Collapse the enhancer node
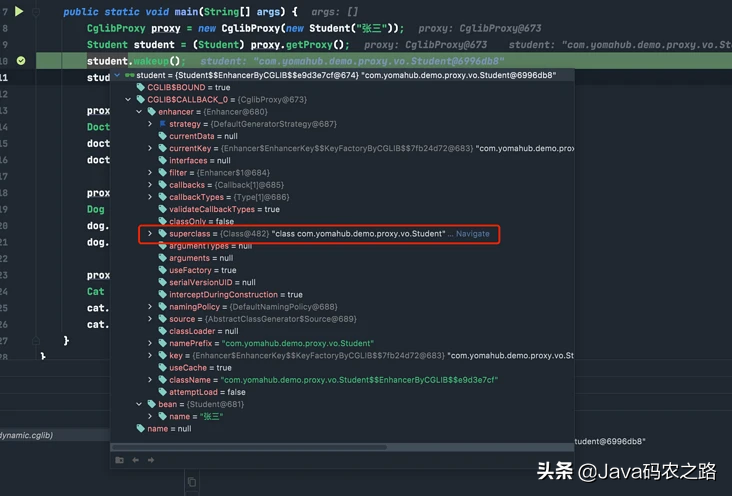The width and height of the screenshot is (732, 496). point(139,112)
